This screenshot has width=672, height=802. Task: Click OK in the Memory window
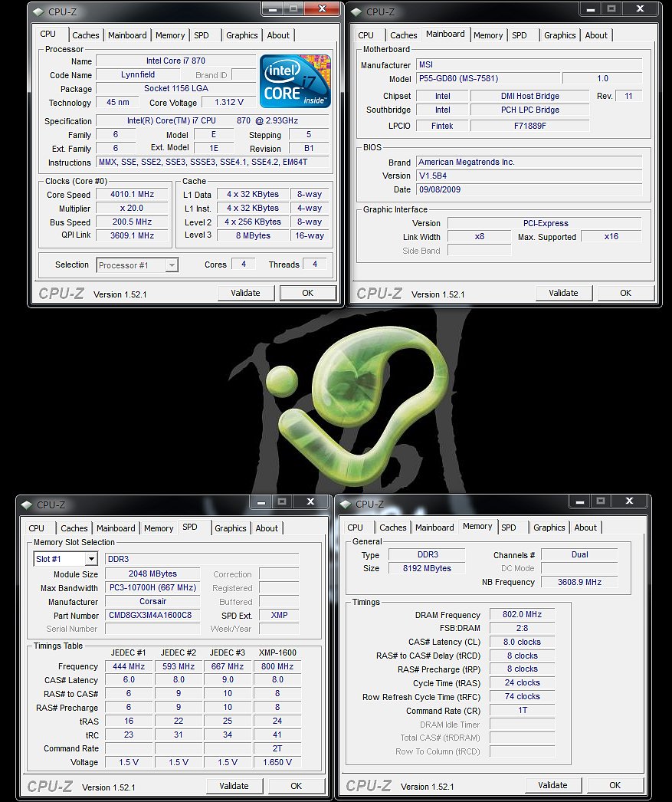click(615, 785)
